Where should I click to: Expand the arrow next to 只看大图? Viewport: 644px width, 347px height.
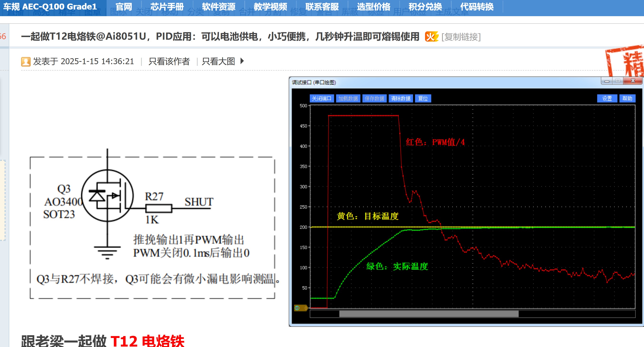tap(242, 61)
